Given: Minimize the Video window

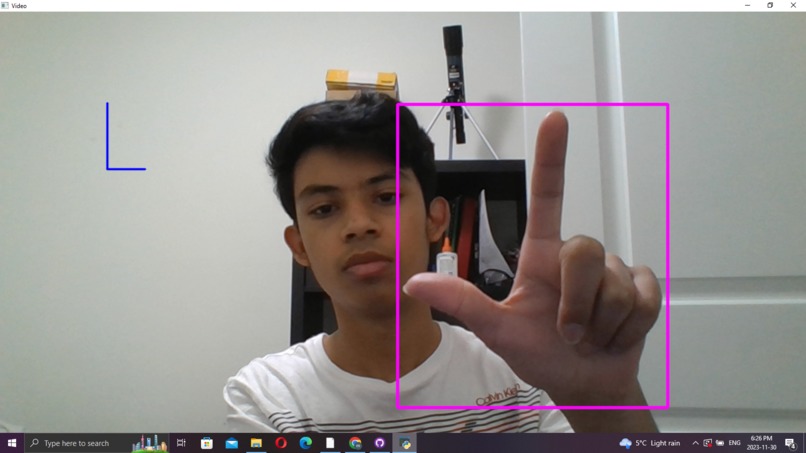Looking at the screenshot, I should point(747,5).
